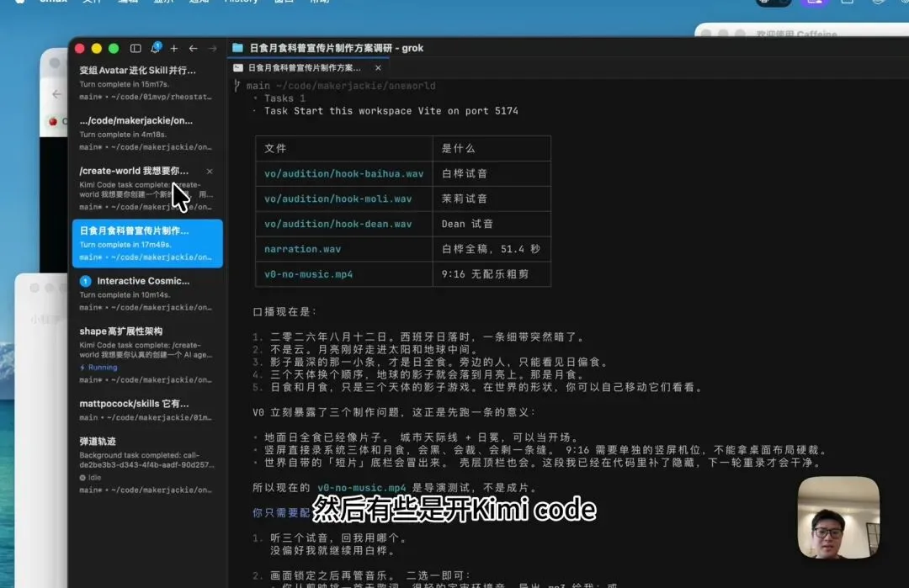Open file vo/audition/hook-moli.wav
Viewport: 909px width, 588px height.
point(338,199)
